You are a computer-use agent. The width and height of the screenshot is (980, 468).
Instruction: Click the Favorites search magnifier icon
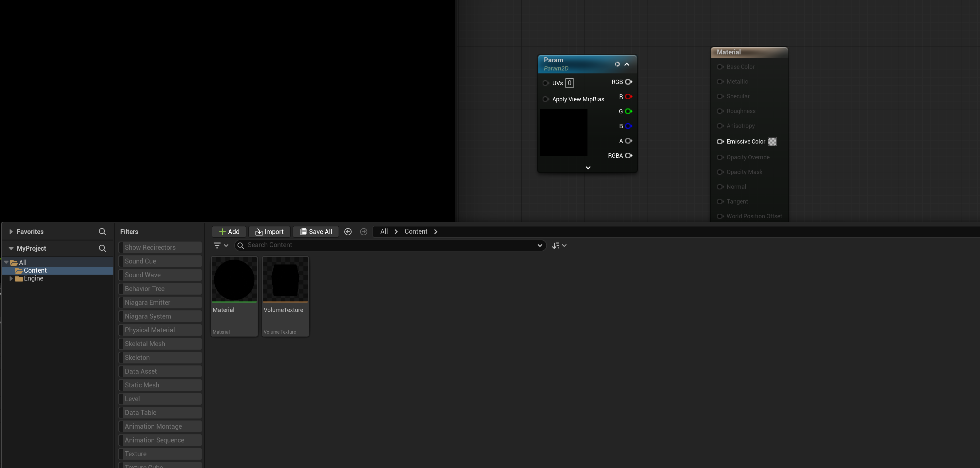[102, 232]
